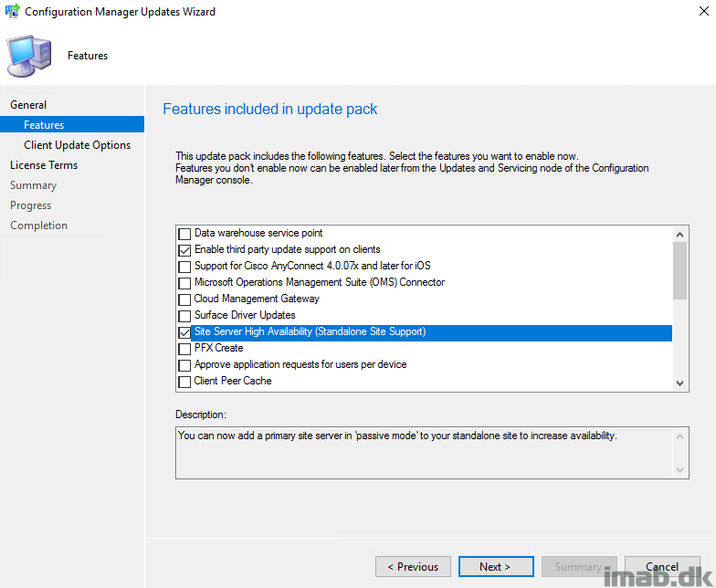
Task: Tick the Surface Driver Updates checkbox
Action: click(184, 316)
